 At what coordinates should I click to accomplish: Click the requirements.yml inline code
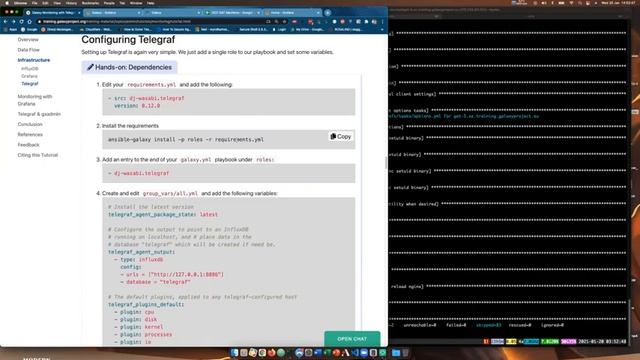[151, 85]
